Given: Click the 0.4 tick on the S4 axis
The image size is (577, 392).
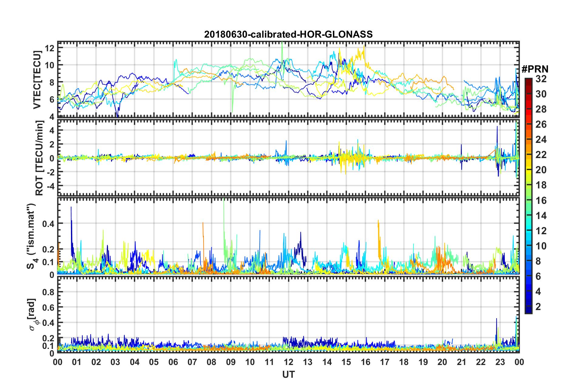Looking at the screenshot, I should point(48,224).
